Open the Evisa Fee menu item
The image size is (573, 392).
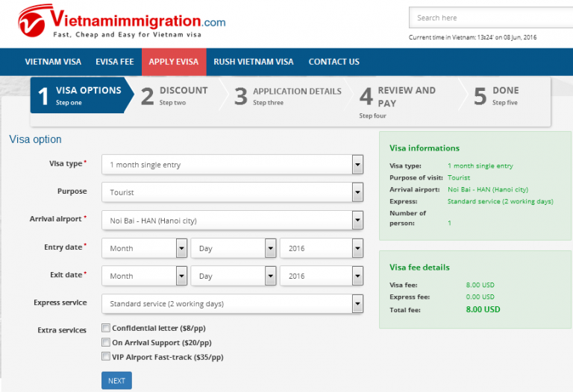[x=113, y=62]
